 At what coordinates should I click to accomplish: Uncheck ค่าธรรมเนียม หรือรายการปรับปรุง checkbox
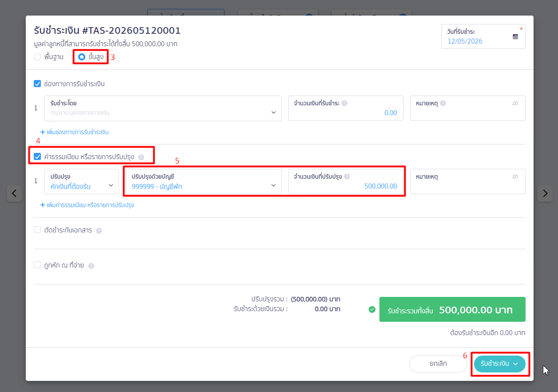[x=37, y=156]
